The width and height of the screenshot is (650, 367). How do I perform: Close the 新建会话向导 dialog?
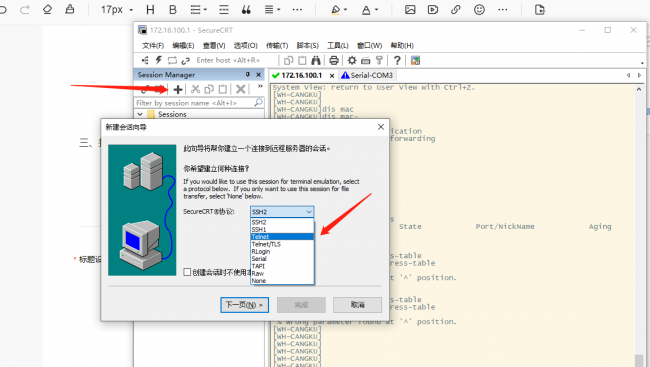(381, 127)
